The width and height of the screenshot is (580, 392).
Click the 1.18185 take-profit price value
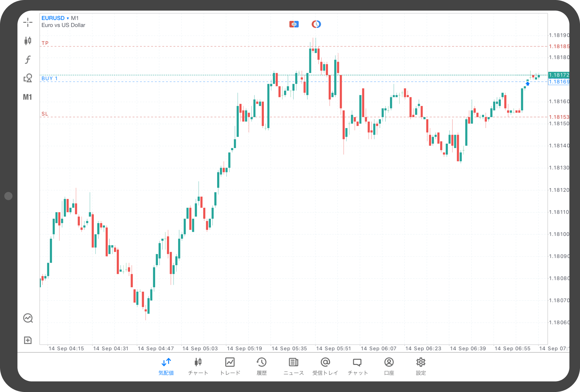(559, 46)
